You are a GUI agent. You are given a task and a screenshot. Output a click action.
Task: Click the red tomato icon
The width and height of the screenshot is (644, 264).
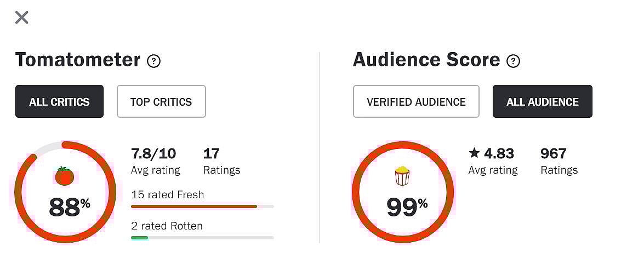click(x=65, y=176)
